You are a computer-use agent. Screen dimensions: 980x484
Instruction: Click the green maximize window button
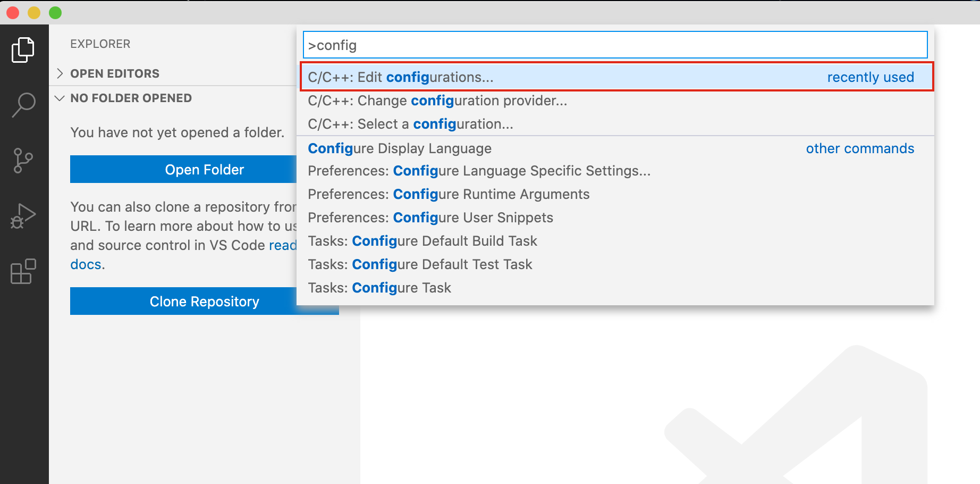click(x=55, y=13)
